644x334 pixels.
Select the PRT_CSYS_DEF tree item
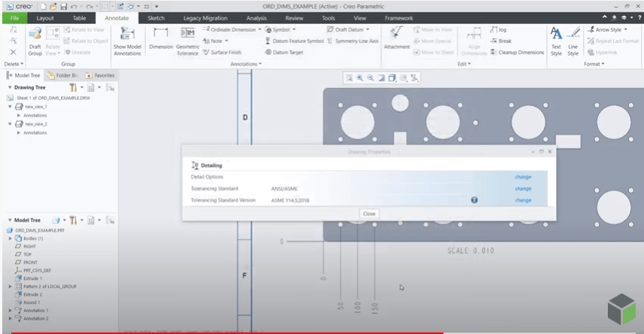(x=38, y=270)
